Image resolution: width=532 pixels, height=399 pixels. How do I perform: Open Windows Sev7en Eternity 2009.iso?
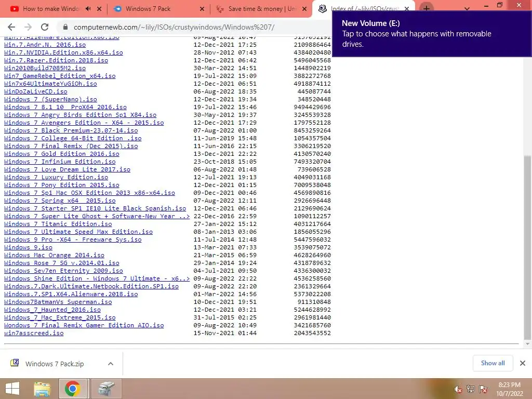63,271
